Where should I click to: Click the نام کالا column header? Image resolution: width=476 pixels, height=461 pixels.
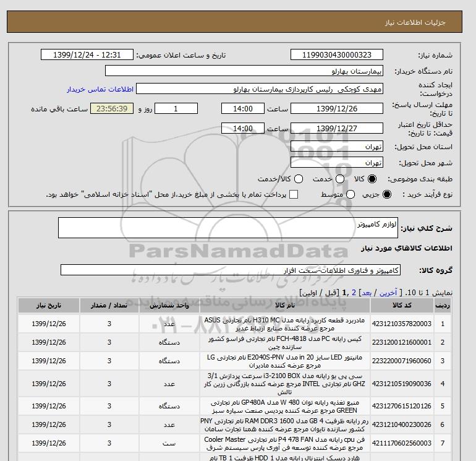pyautogui.click(x=285, y=306)
